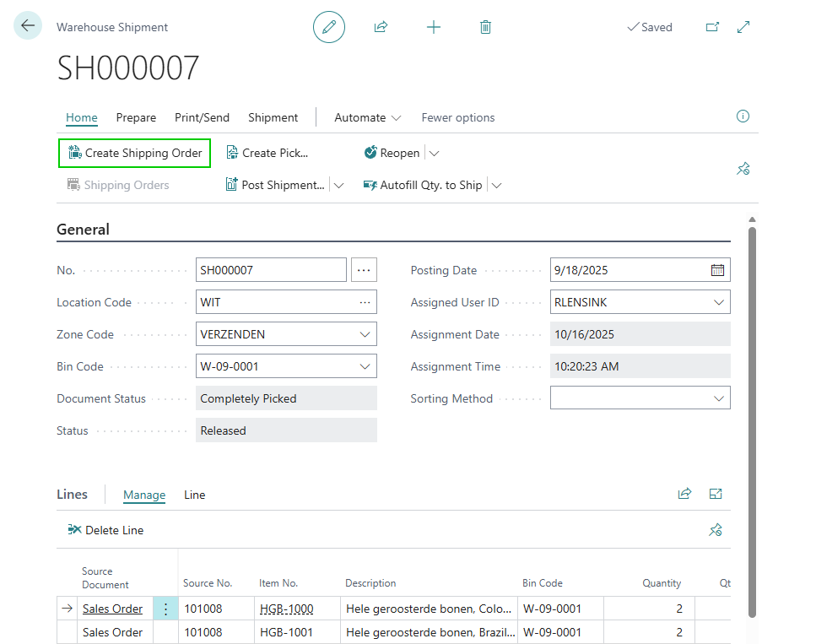
Task: Click the Location Code input field
Action: [x=274, y=302]
